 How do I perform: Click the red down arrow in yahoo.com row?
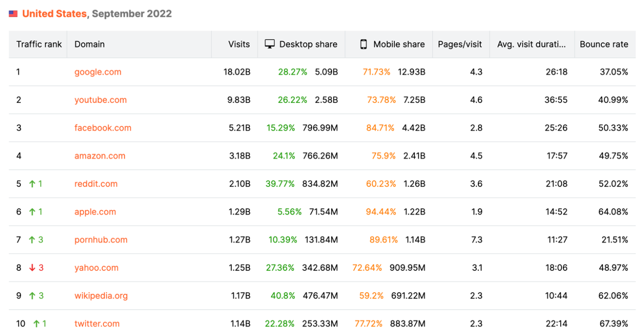pos(32,268)
